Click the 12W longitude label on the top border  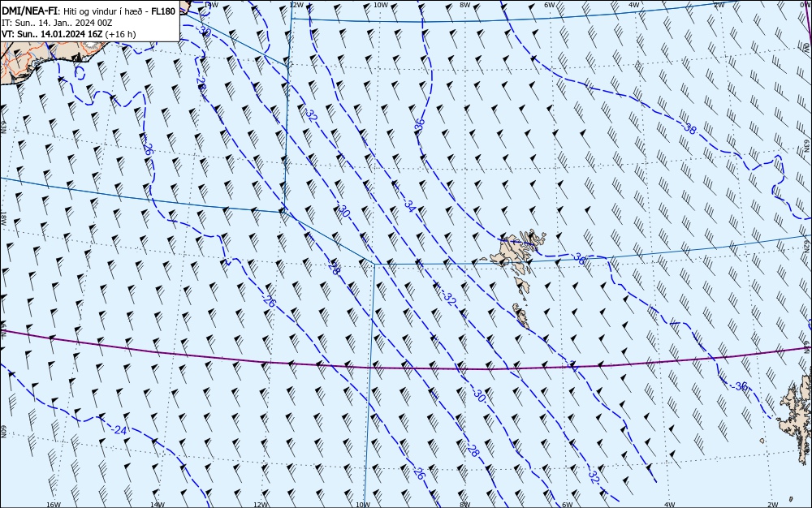click(296, 5)
